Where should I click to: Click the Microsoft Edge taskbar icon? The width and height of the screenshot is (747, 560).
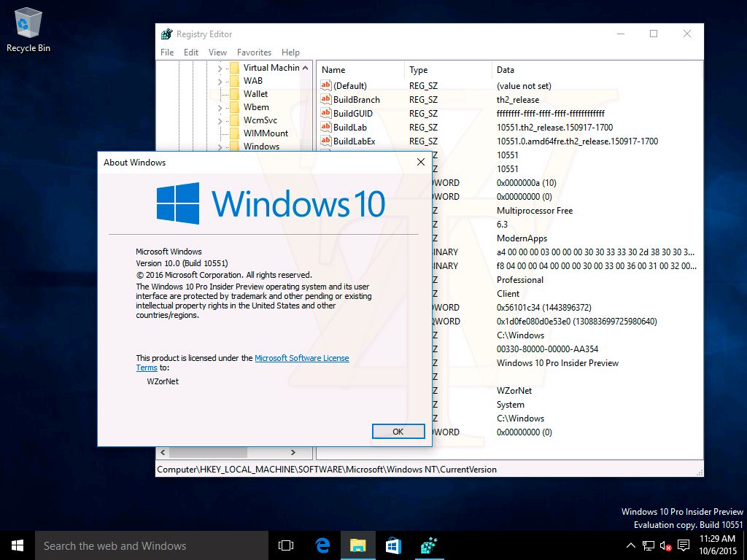click(x=322, y=545)
